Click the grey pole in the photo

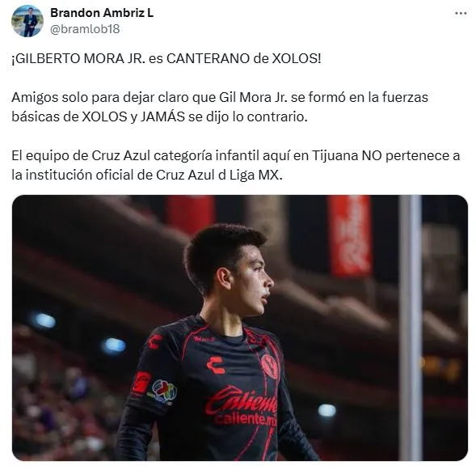point(410,328)
